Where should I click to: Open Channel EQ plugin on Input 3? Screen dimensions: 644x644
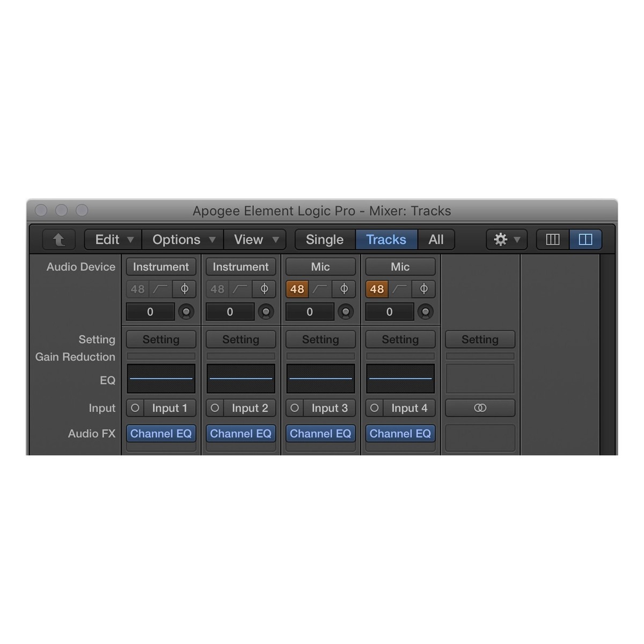click(320, 434)
